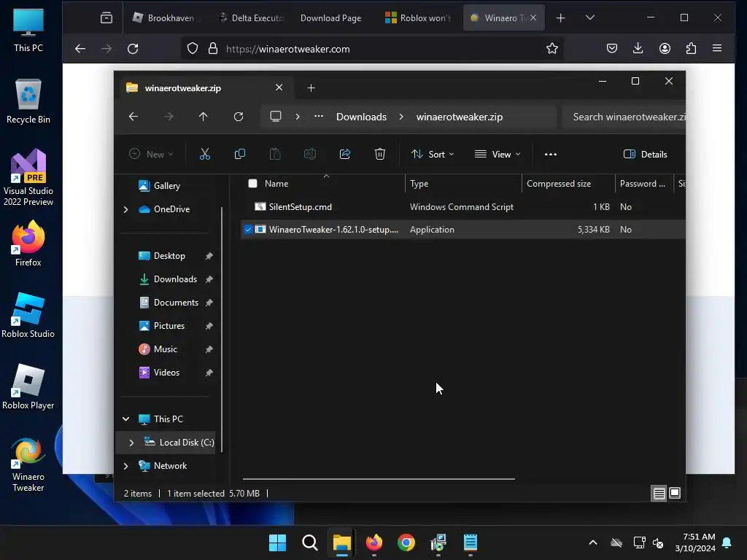Go up one folder level in Explorer
The height and width of the screenshot is (560, 747).
click(204, 117)
